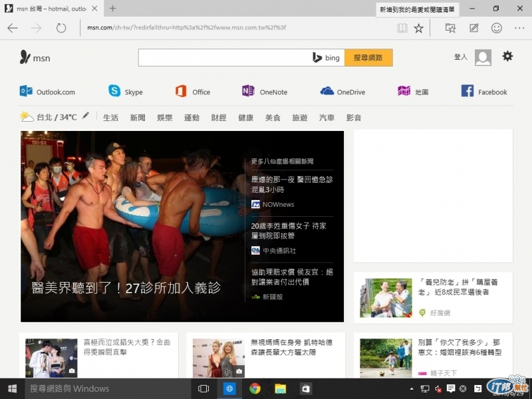Open Outlook.com shortcut icon
The height and width of the screenshot is (399, 532).
(x=47, y=92)
